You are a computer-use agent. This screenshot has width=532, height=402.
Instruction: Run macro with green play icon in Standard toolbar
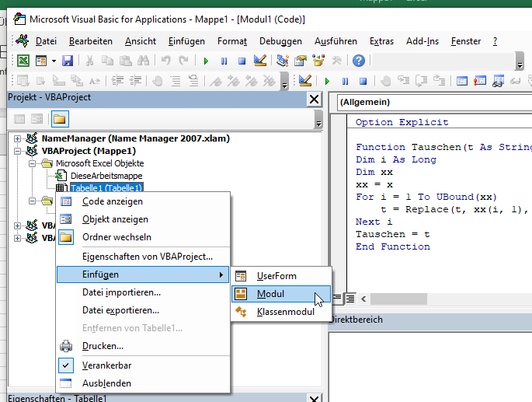click(206, 61)
